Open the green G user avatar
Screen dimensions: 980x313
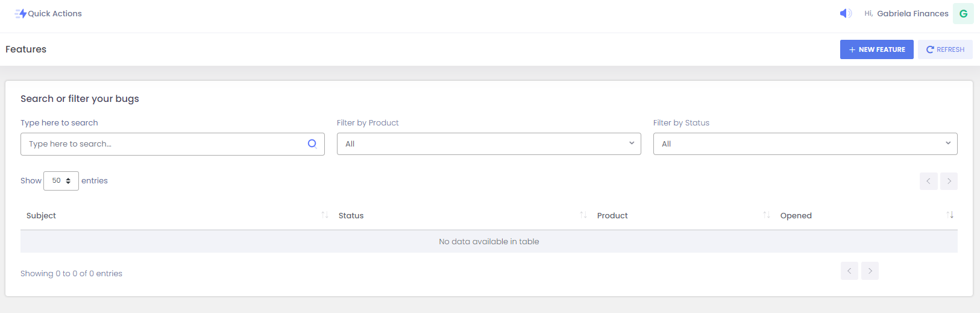tap(963, 13)
